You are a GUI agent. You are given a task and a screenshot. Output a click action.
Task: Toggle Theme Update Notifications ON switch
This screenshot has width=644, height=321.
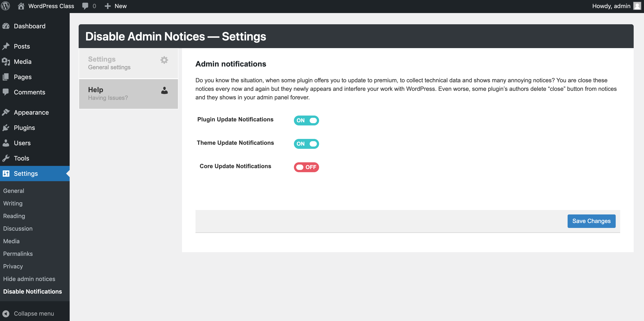click(x=306, y=143)
